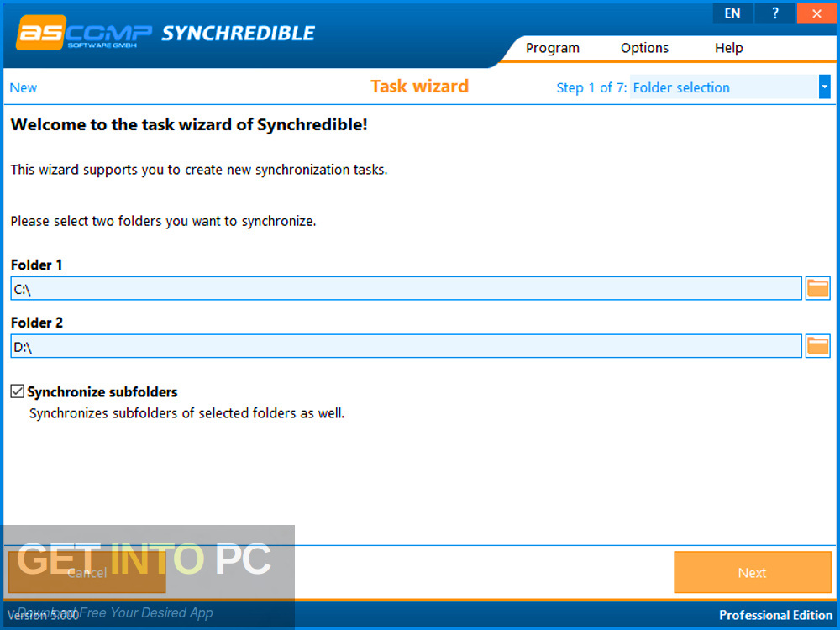Toggle Synchronize subfolders checkbox
This screenshot has height=630, width=840.
pos(17,391)
